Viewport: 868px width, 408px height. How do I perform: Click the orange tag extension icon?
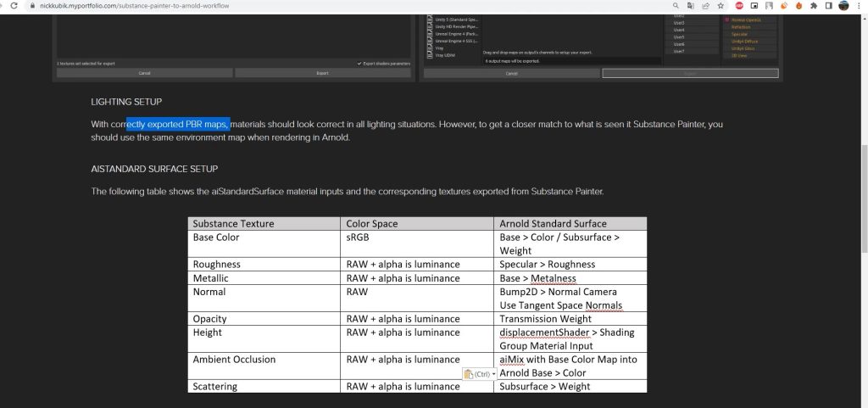784,6
